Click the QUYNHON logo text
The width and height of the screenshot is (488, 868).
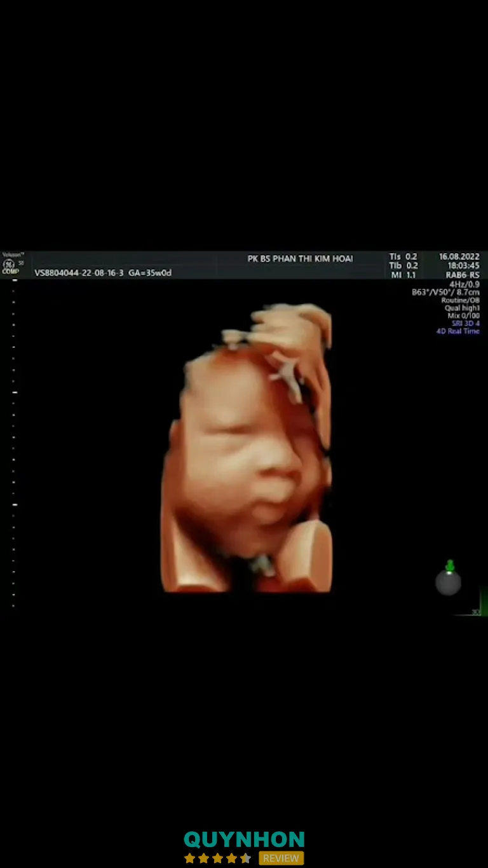point(244,839)
